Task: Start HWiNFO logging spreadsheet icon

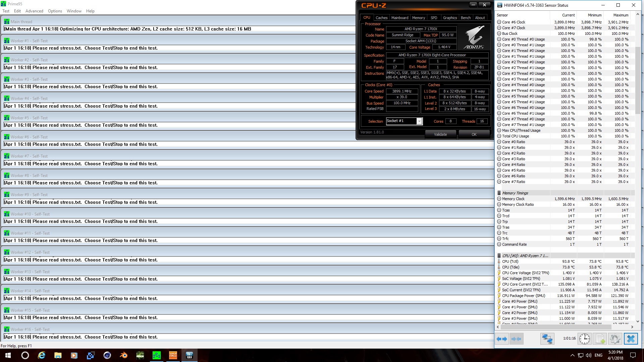Action: pos(600,339)
